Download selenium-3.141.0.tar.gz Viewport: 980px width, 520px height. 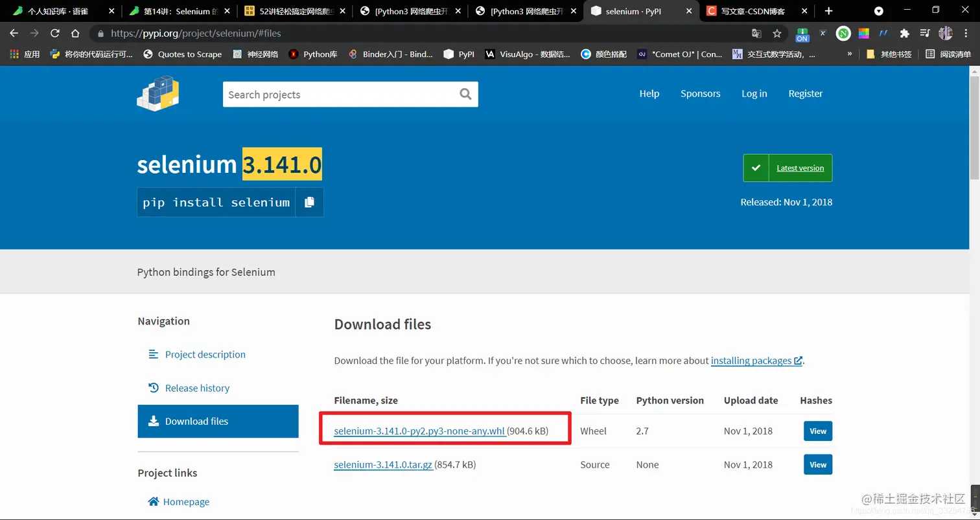click(x=383, y=464)
